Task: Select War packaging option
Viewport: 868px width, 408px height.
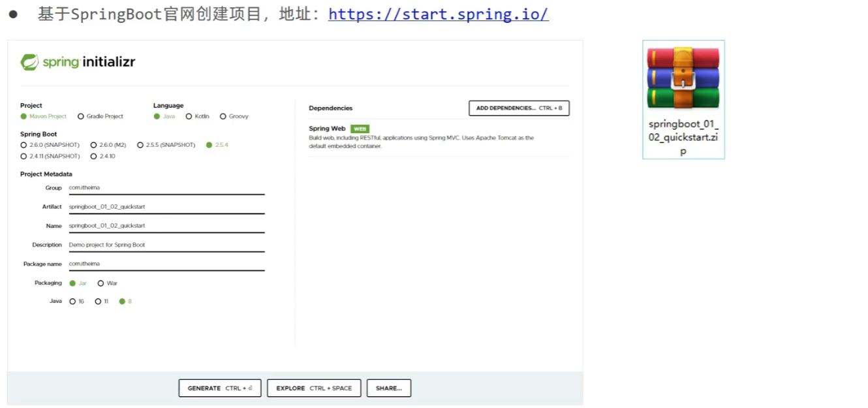Action: pos(101,283)
